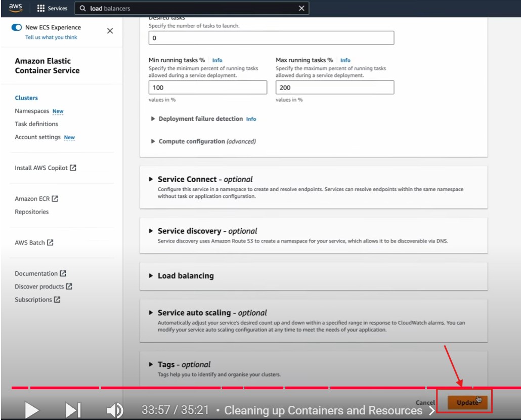Open the Services grid menu
The height and width of the screenshot is (420, 521).
52,9
